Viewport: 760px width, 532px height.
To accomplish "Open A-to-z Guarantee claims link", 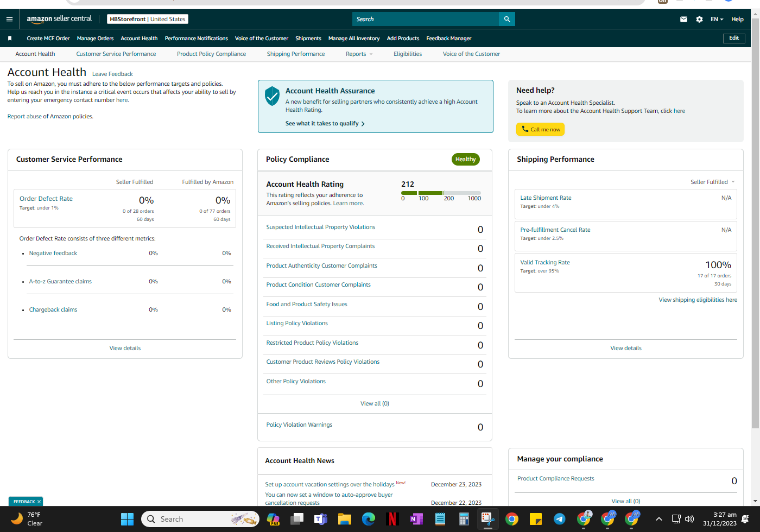I will [60, 281].
